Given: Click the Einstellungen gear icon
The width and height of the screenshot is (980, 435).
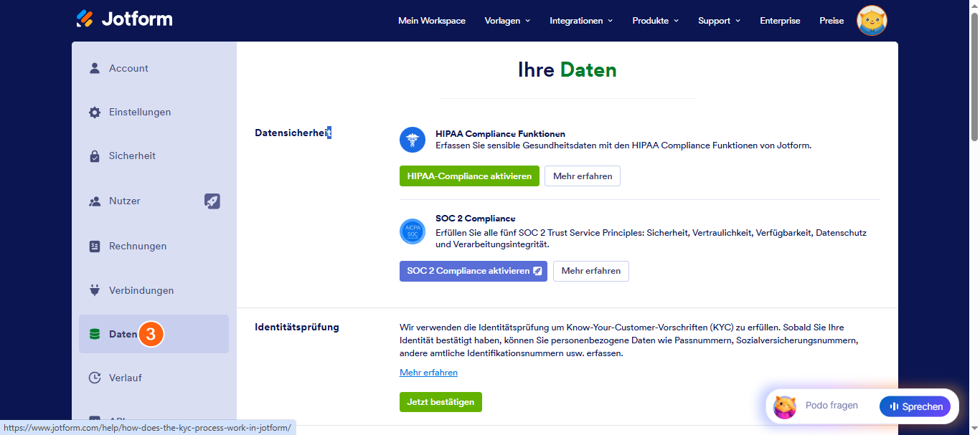Looking at the screenshot, I should coord(94,113).
